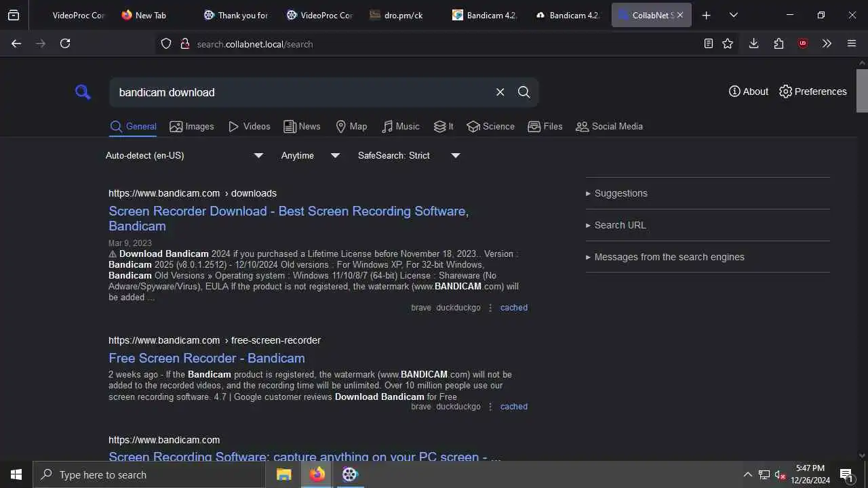This screenshot has width=868, height=488.
Task: Clear the search query with the X icon
Action: 500,92
